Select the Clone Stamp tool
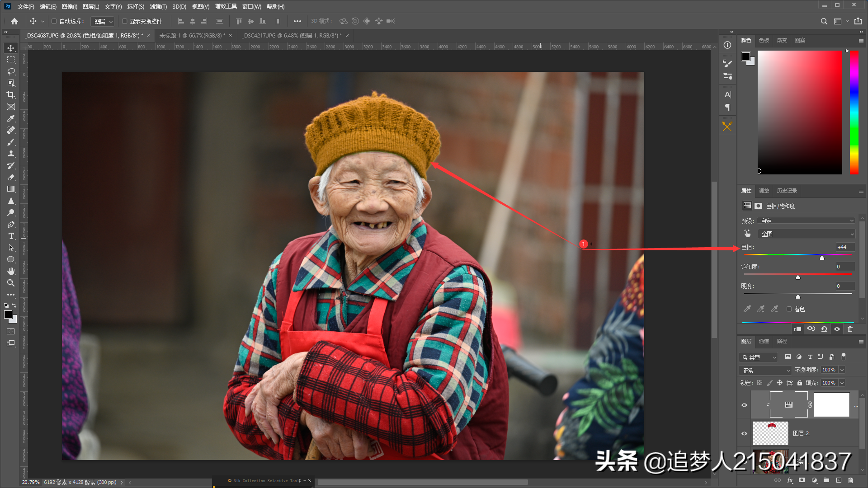The image size is (868, 488). tap(11, 154)
